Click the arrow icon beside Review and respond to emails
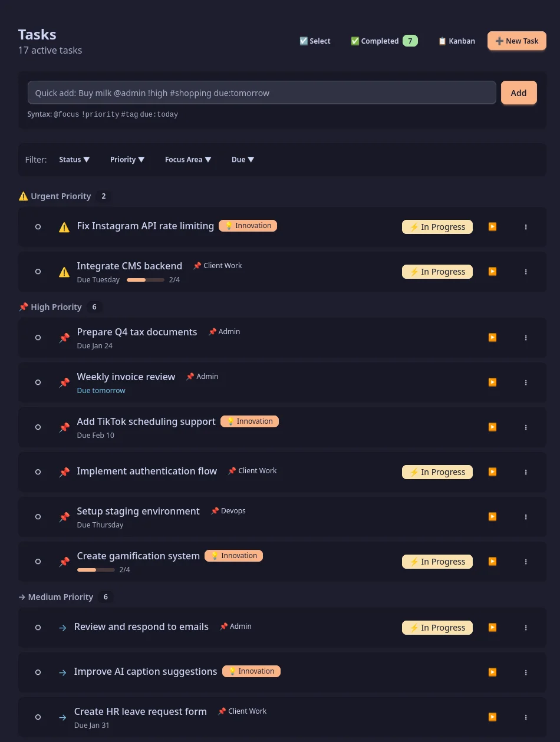The width and height of the screenshot is (560, 742). pos(62,627)
